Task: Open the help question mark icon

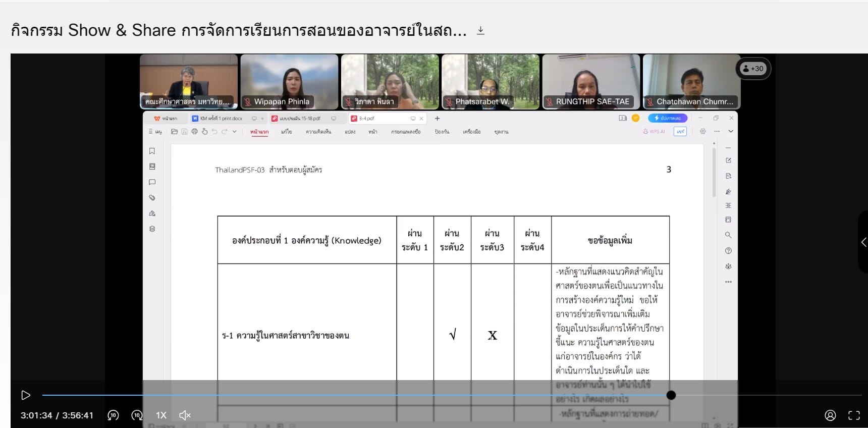Action: (x=728, y=251)
